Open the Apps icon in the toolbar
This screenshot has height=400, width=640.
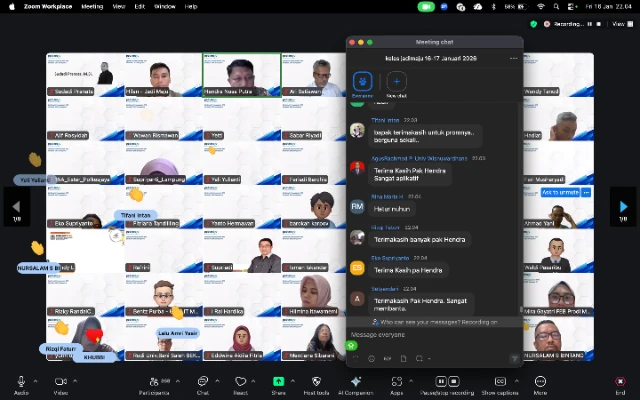(396, 381)
